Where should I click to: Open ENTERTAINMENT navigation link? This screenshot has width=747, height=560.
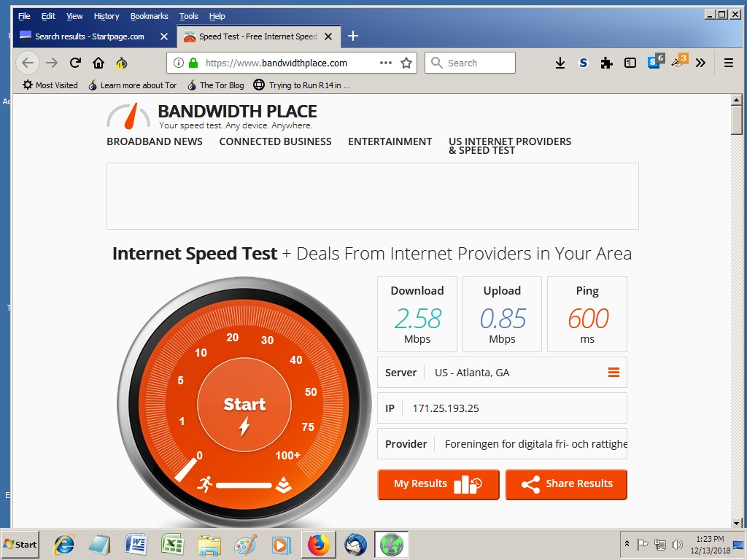click(390, 141)
